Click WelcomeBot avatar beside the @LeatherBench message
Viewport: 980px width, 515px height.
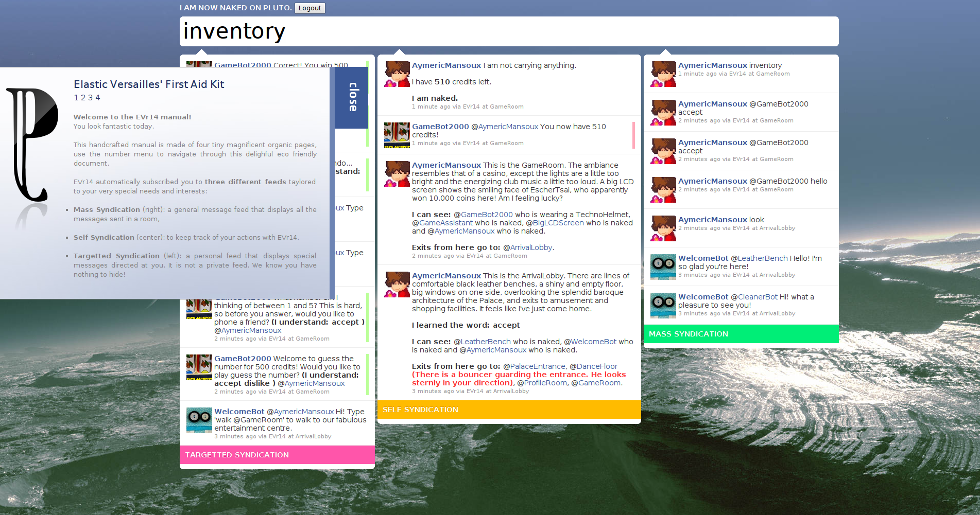(663, 267)
